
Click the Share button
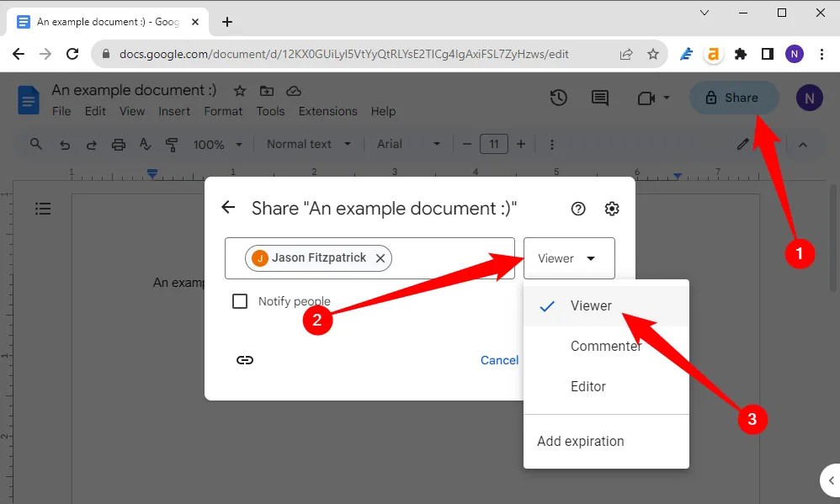coord(734,98)
